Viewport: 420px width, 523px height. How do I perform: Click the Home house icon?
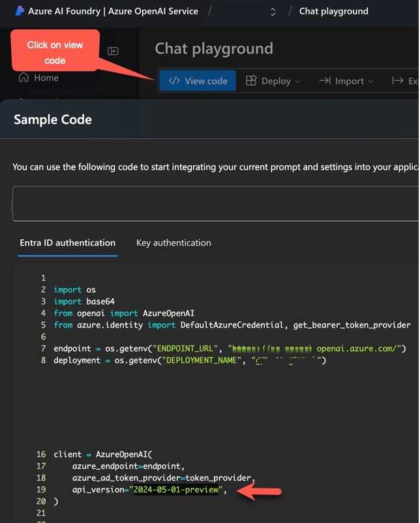[23, 78]
